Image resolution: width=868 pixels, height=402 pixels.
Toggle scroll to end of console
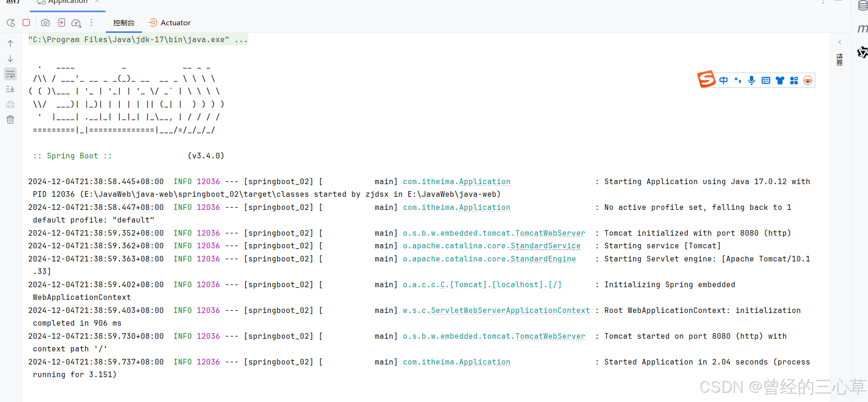[x=10, y=89]
